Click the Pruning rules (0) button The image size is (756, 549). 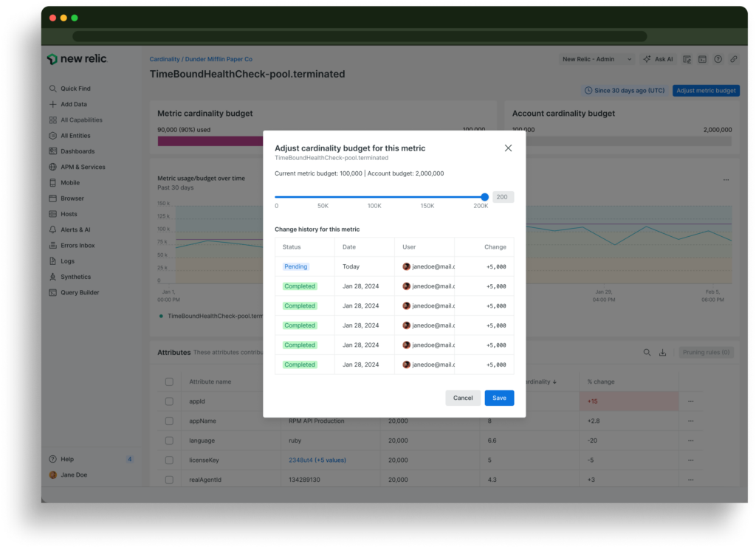[x=706, y=352]
